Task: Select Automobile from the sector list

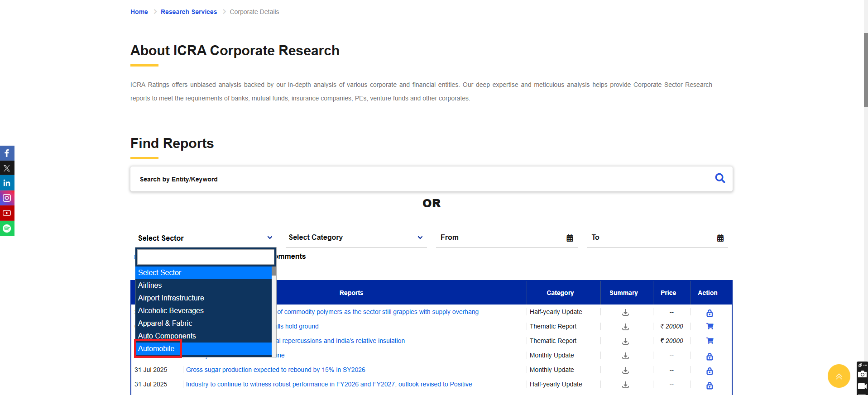Action: click(x=157, y=349)
